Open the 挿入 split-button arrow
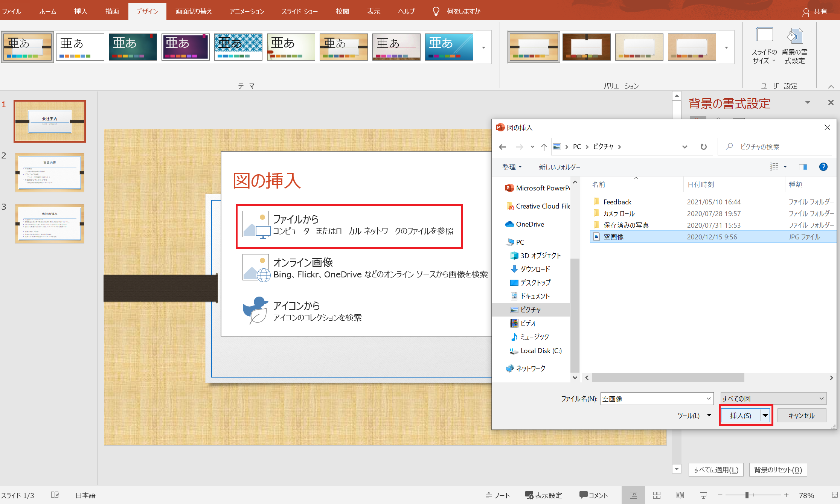840x504 pixels. [x=765, y=416]
